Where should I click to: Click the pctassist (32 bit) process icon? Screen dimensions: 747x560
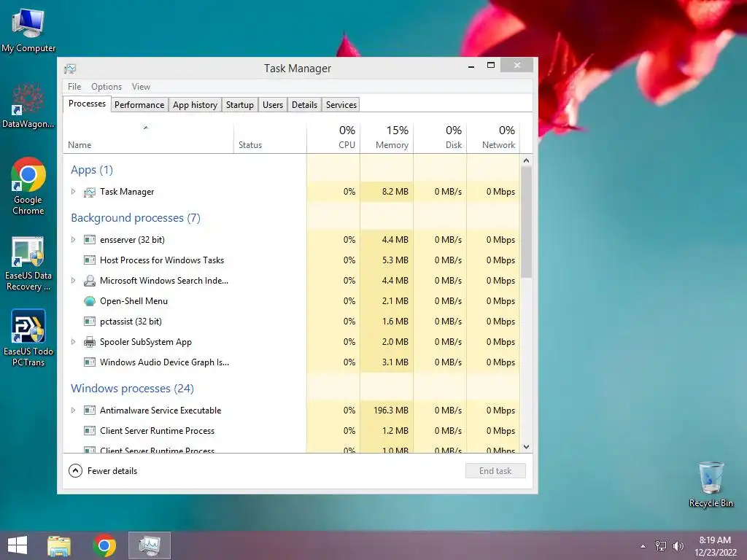(x=90, y=322)
